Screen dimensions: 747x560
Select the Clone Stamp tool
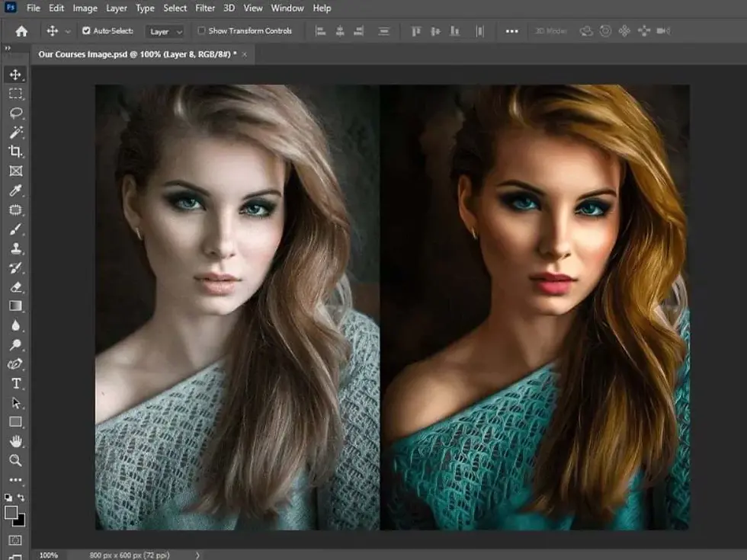point(15,248)
